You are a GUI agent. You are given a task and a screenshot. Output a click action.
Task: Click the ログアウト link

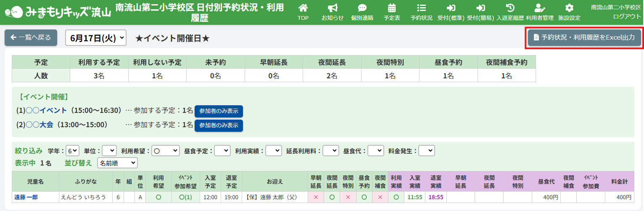[x=627, y=16]
